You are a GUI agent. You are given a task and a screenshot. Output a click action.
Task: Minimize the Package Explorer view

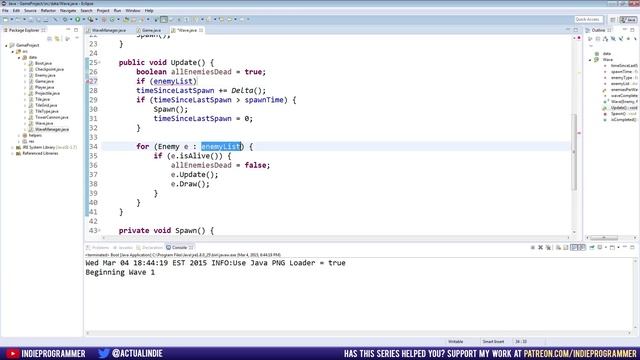[68, 30]
